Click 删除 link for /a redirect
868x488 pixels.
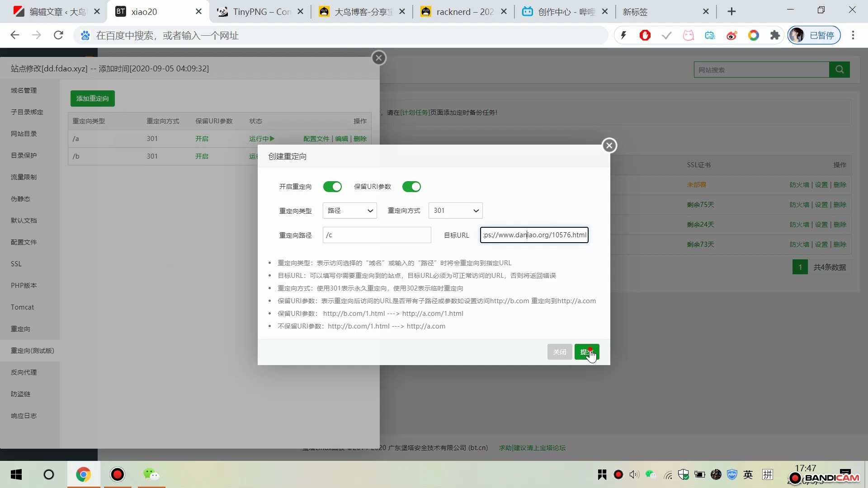pyautogui.click(x=360, y=139)
